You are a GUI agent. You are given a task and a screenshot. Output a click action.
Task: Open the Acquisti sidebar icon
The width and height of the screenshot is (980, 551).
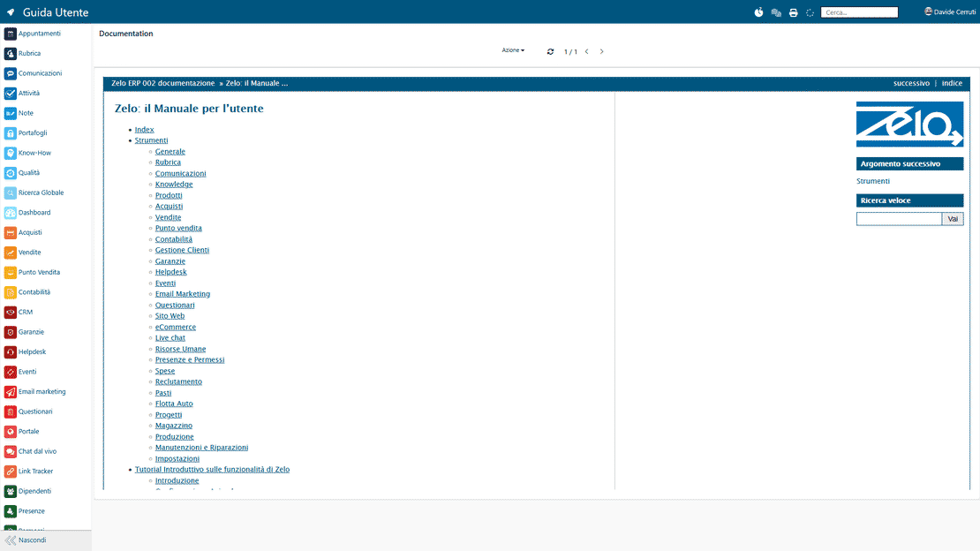tap(10, 232)
